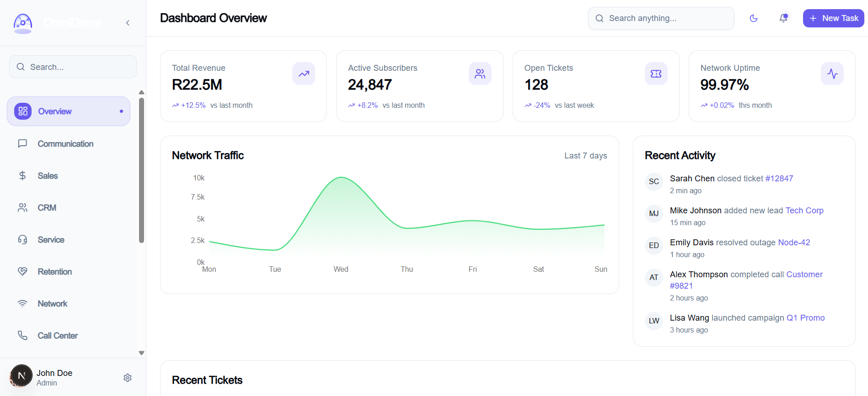The width and height of the screenshot is (868, 396).
Task: Click Network Uptime activity icon
Action: point(832,74)
